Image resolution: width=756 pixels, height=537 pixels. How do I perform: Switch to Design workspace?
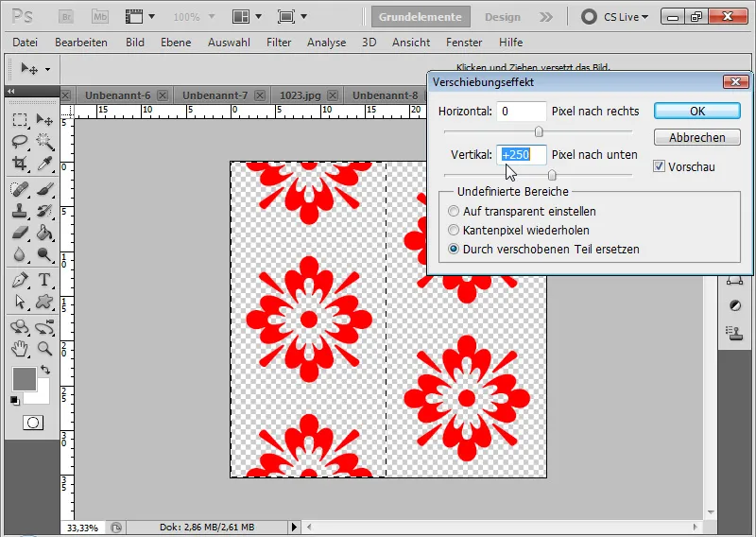pyautogui.click(x=503, y=17)
